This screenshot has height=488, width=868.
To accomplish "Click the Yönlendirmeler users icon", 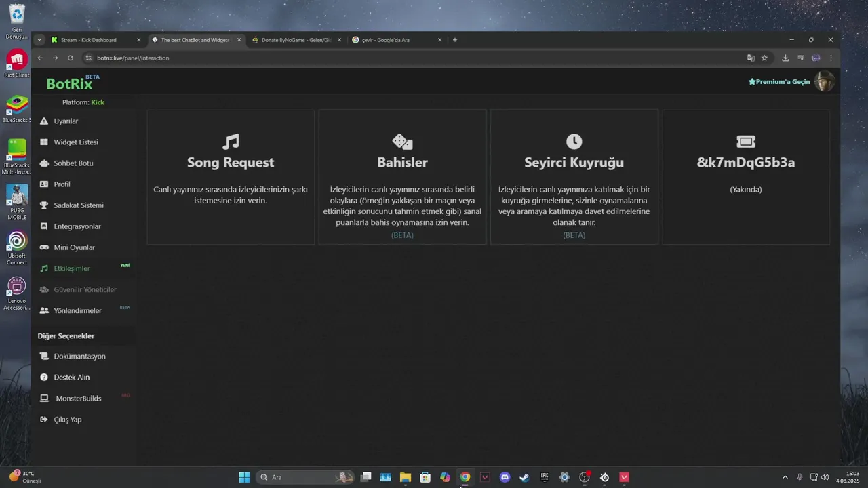I will tap(44, 310).
